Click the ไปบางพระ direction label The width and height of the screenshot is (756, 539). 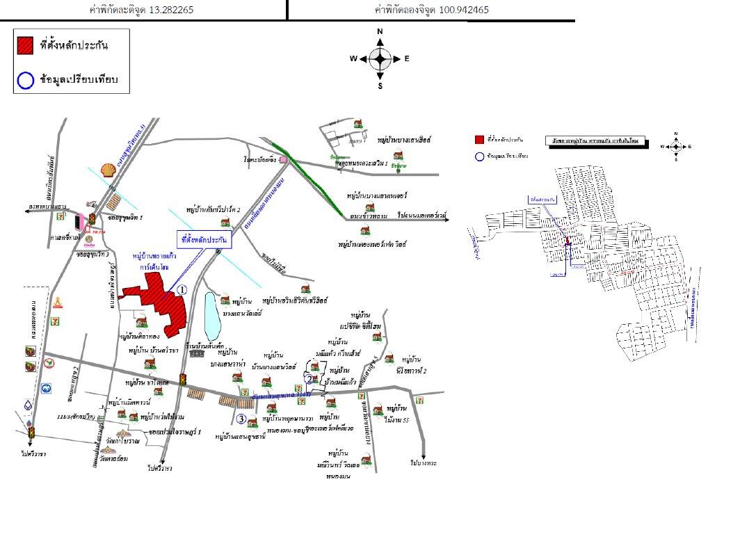point(424,462)
